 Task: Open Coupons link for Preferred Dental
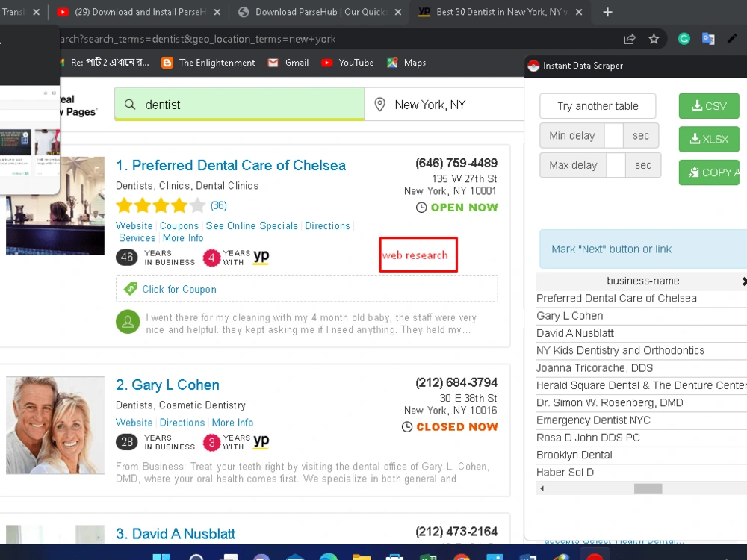pyautogui.click(x=179, y=225)
